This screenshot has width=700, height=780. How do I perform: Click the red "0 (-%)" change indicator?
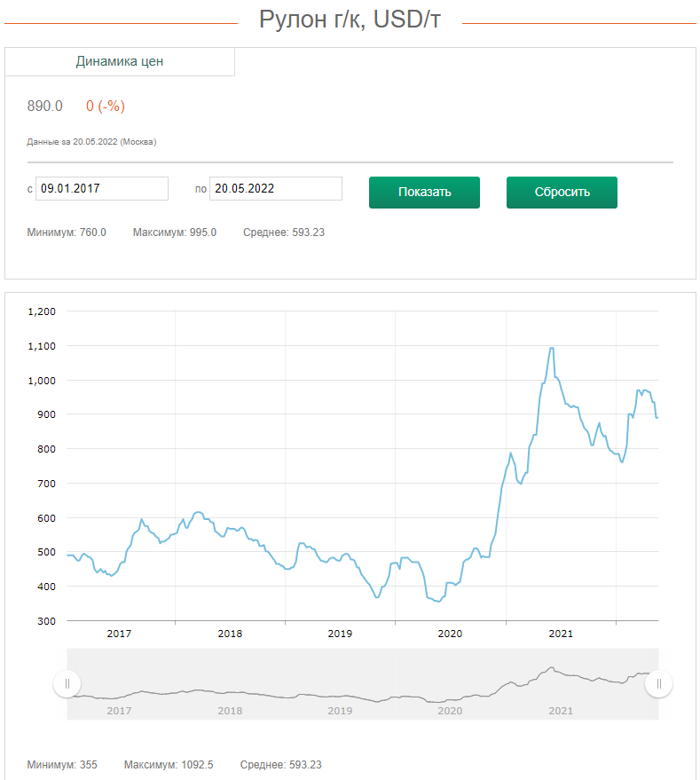[106, 106]
